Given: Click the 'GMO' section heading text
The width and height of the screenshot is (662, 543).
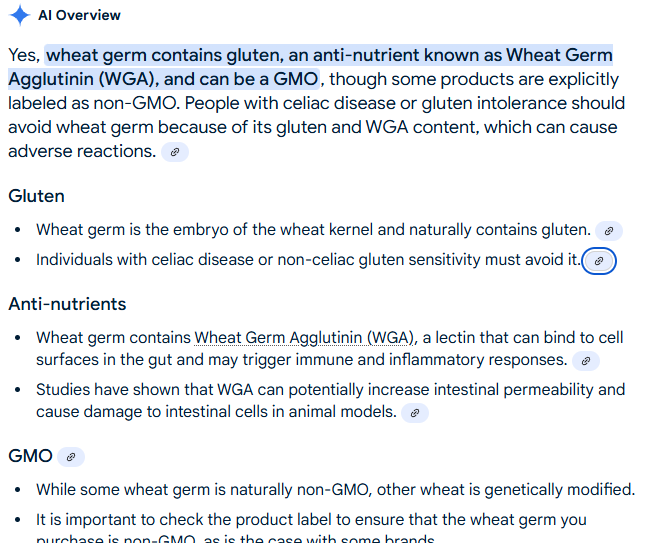Looking at the screenshot, I should (30, 456).
